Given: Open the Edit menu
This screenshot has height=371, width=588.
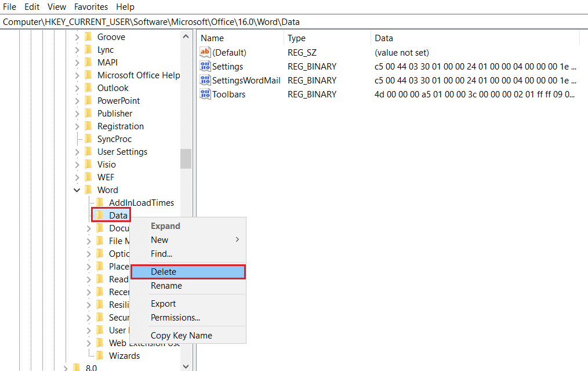Looking at the screenshot, I should 32,7.
